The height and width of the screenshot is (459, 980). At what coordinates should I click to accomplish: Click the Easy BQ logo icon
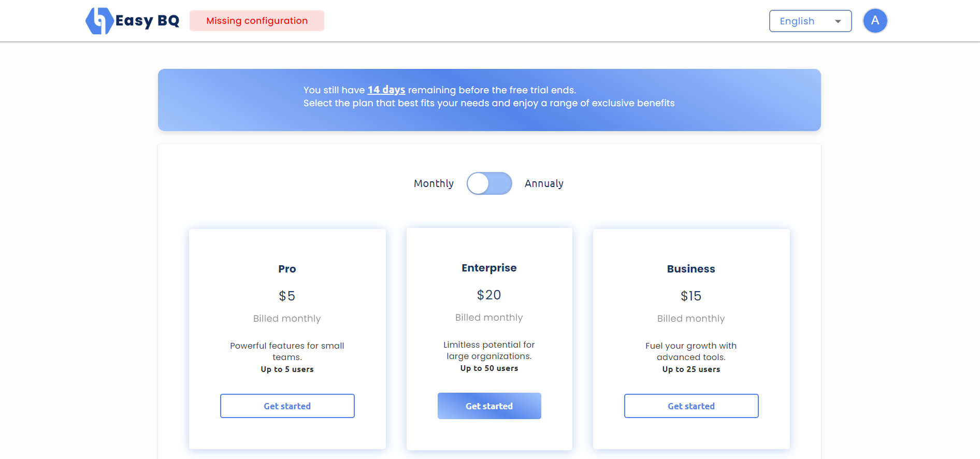coord(99,21)
